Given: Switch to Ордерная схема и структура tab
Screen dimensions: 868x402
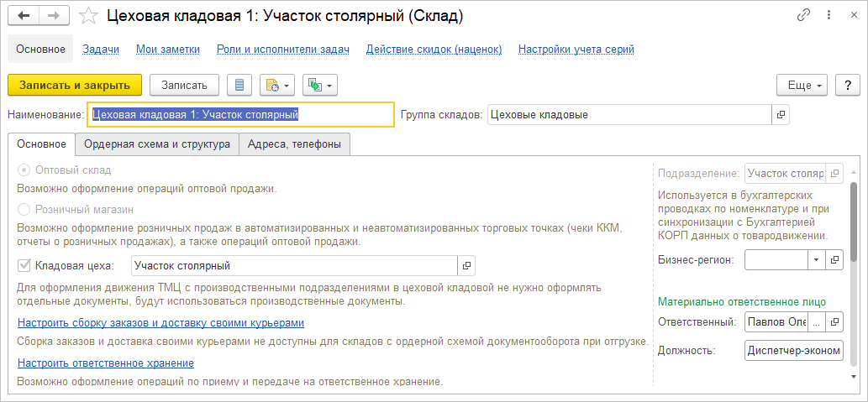Looking at the screenshot, I should click(x=156, y=144).
